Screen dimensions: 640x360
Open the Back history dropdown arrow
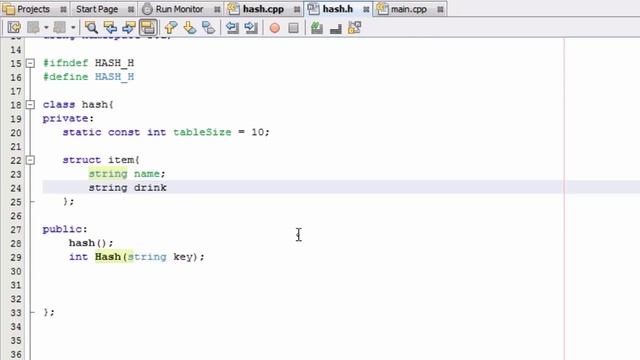pyautogui.click(x=46, y=28)
